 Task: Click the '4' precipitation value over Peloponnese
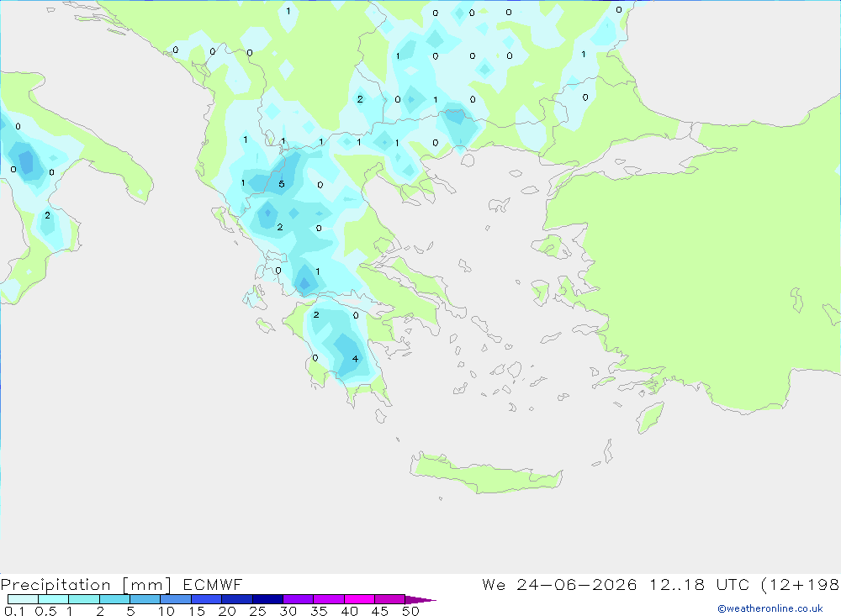click(355, 359)
